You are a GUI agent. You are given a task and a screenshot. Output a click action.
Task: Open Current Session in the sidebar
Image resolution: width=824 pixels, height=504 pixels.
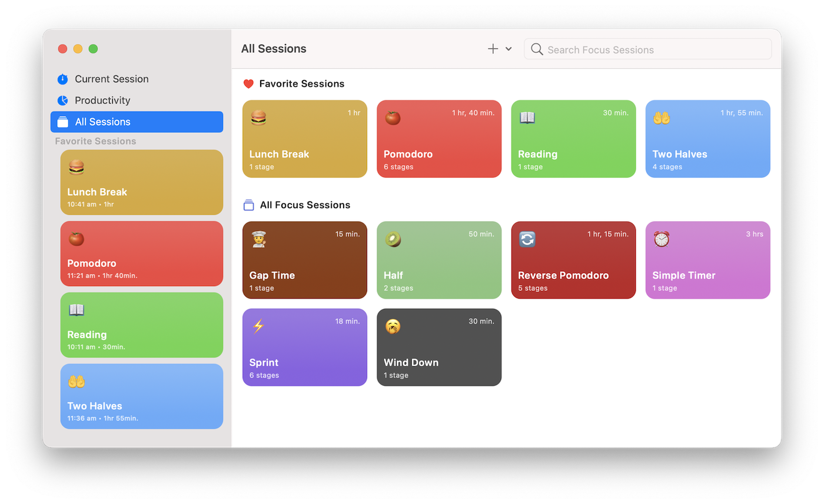111,79
